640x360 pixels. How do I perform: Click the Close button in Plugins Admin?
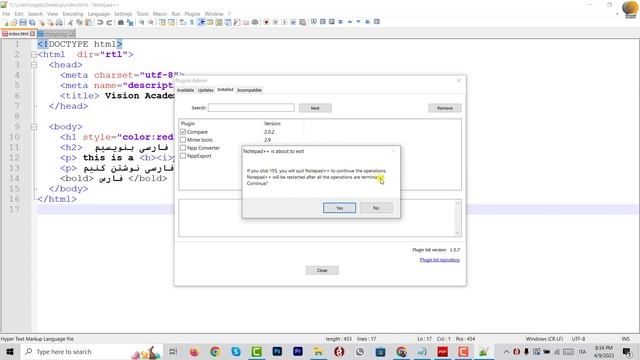click(x=322, y=270)
